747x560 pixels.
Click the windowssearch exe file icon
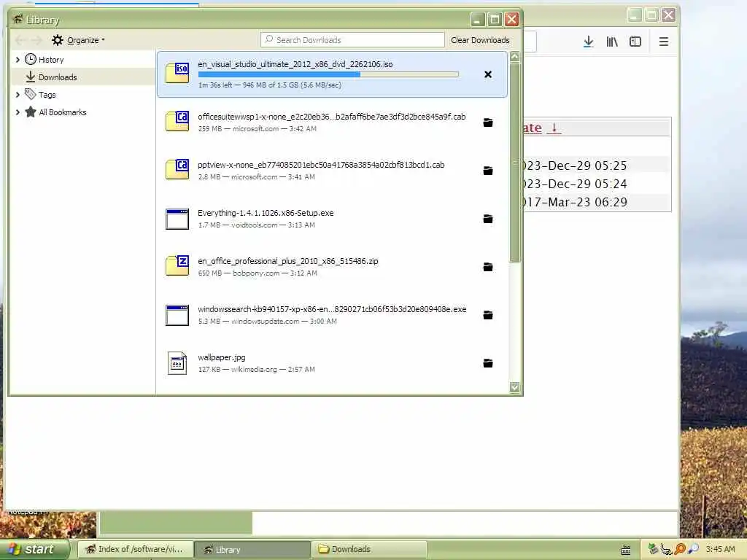[177, 315]
